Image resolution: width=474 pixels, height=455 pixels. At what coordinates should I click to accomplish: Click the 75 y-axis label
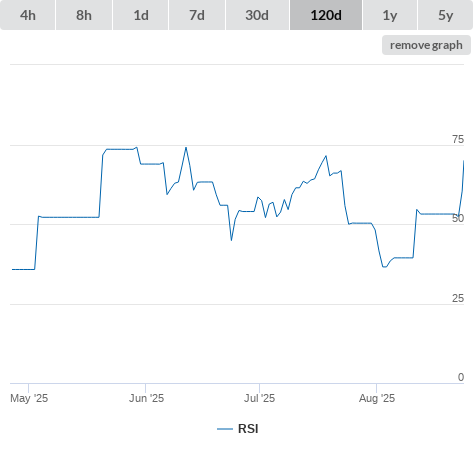click(458, 139)
